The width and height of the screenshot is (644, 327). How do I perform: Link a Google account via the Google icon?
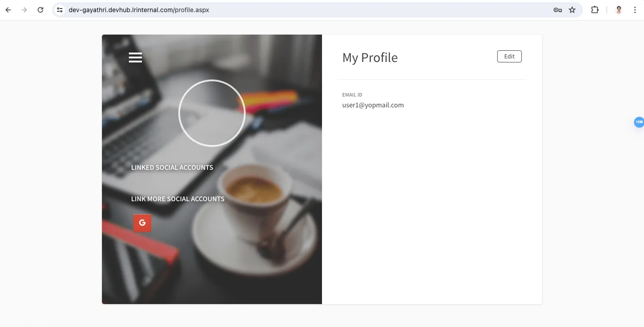tap(142, 223)
